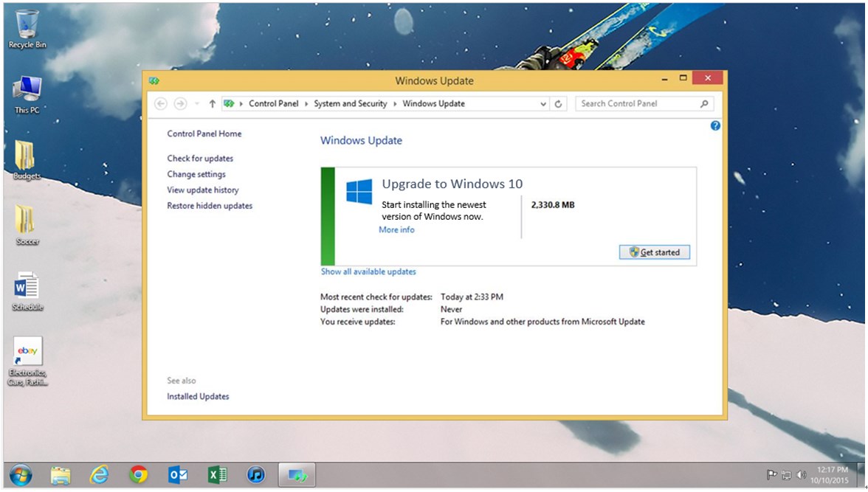Click the Back navigation arrow

pyautogui.click(x=161, y=103)
